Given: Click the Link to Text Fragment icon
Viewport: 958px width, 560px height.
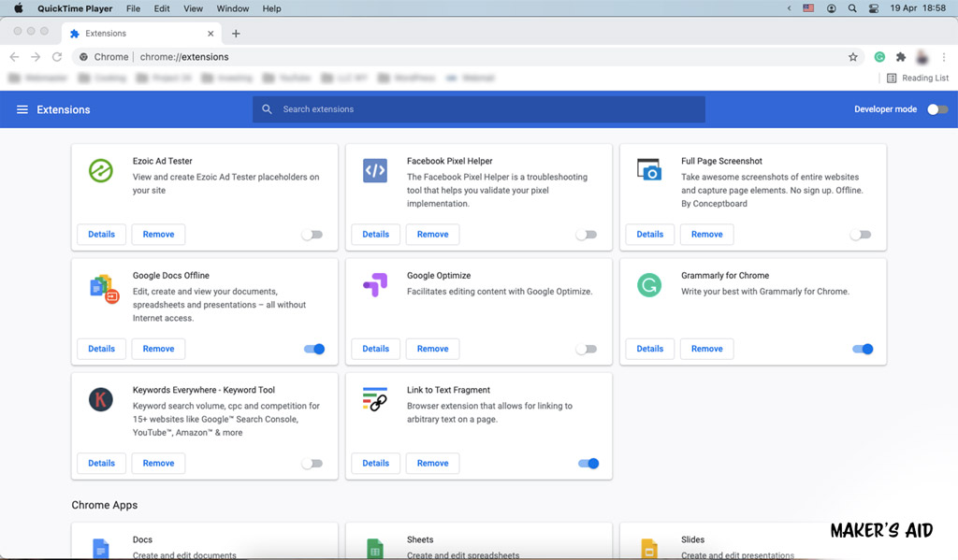Looking at the screenshot, I should point(374,399).
